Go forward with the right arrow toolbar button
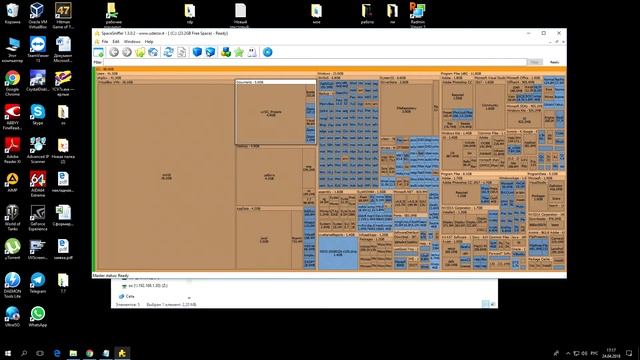Image resolution: width=640 pixels, height=360 pixels. [127, 52]
